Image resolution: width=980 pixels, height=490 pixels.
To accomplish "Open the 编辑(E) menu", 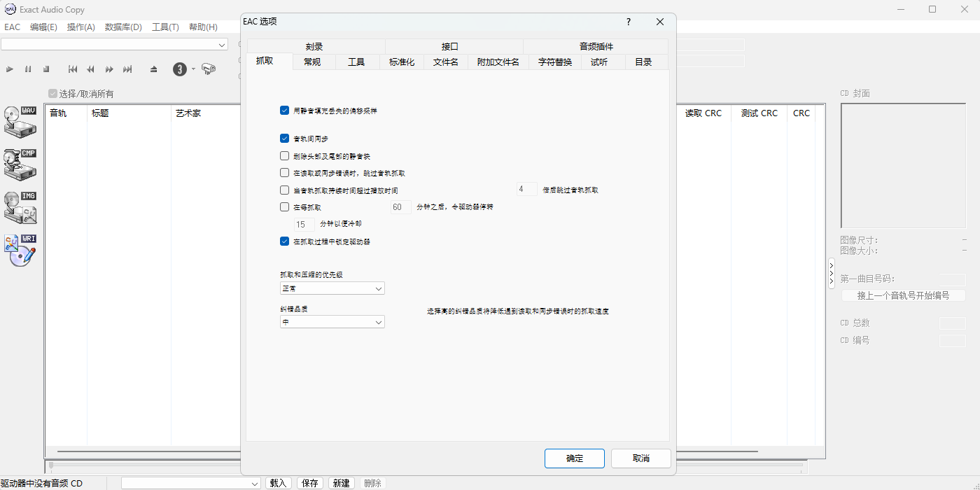I will [x=43, y=27].
